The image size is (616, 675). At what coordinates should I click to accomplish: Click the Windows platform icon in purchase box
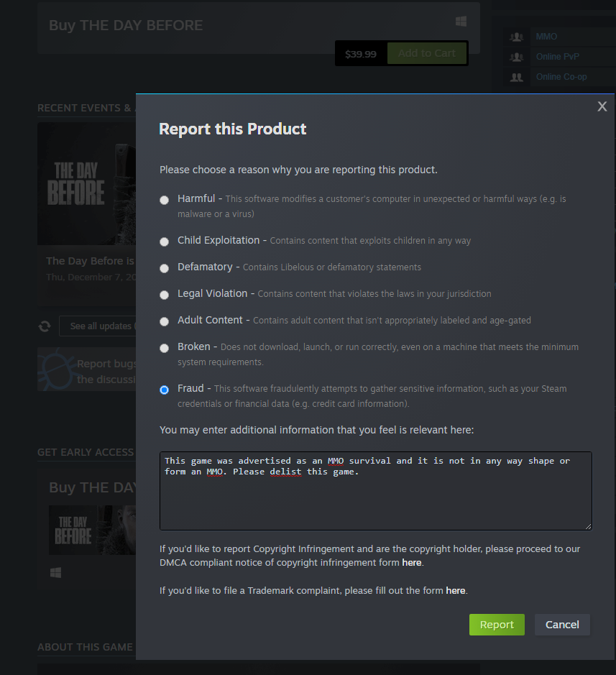point(461,22)
